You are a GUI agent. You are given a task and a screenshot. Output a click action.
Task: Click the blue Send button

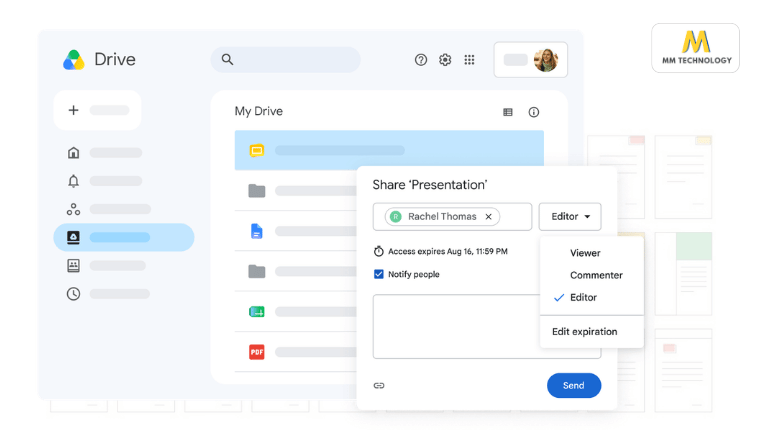point(574,385)
